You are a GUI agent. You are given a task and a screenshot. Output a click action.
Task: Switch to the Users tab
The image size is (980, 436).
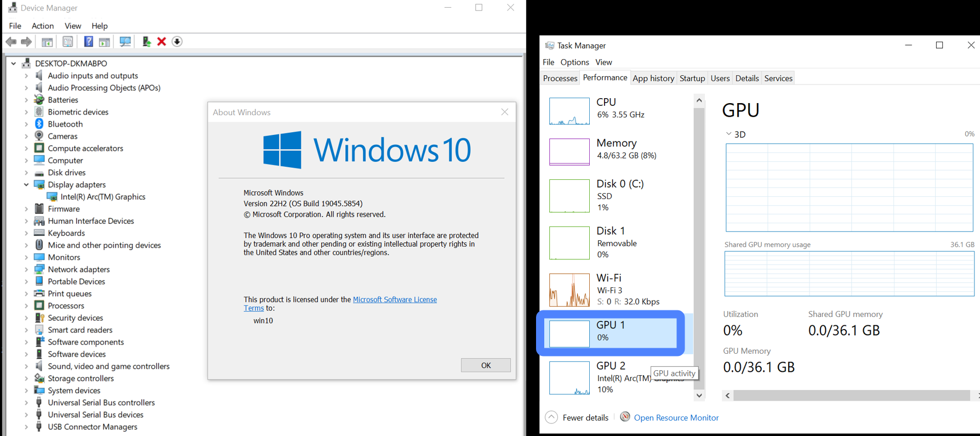pos(720,78)
